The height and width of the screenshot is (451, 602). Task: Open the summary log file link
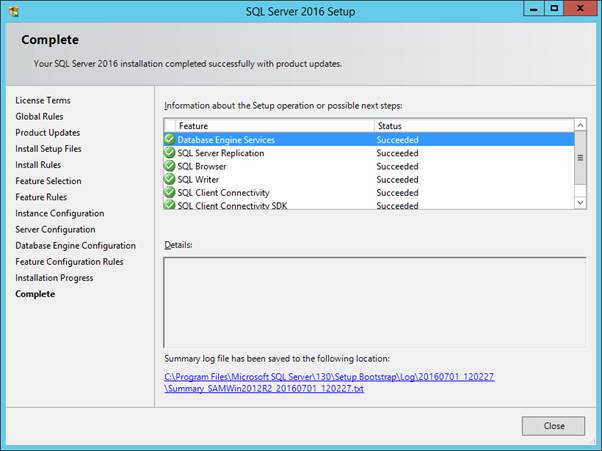tap(329, 382)
